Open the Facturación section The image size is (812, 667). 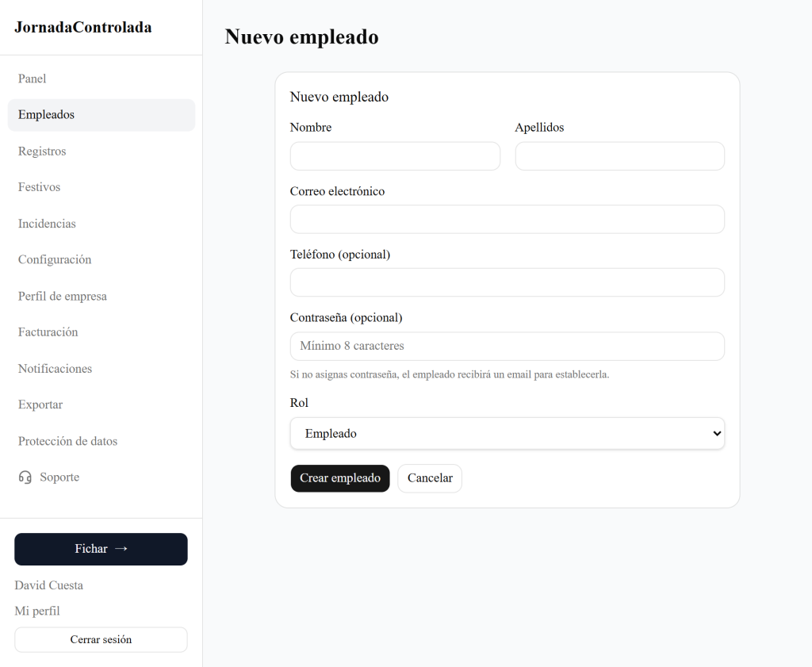(48, 332)
